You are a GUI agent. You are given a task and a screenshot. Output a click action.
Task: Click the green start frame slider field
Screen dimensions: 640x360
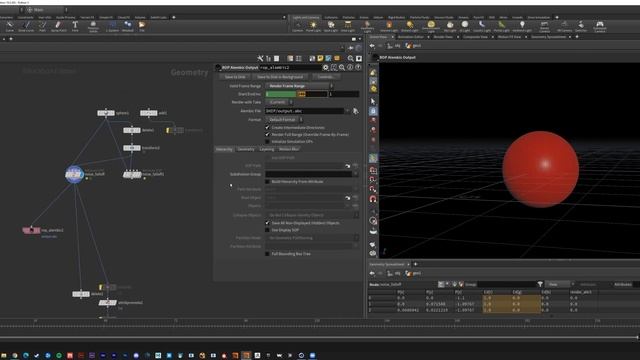point(281,94)
